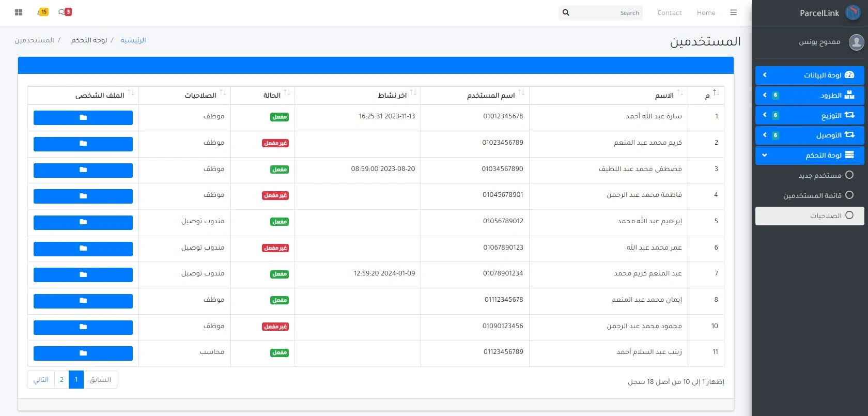Image resolution: width=868 pixels, height=416 pixels.
Task: Open profile folder for فاطمة محمد عبد الرحمن
Action: click(x=83, y=196)
